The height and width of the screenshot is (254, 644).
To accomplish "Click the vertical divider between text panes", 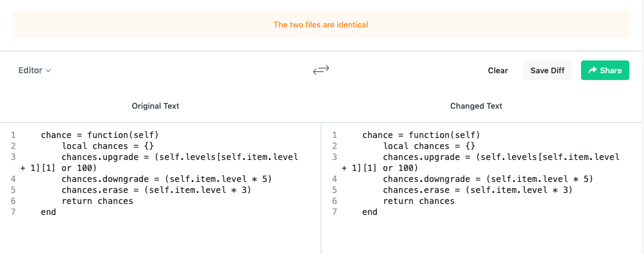I will [321, 188].
